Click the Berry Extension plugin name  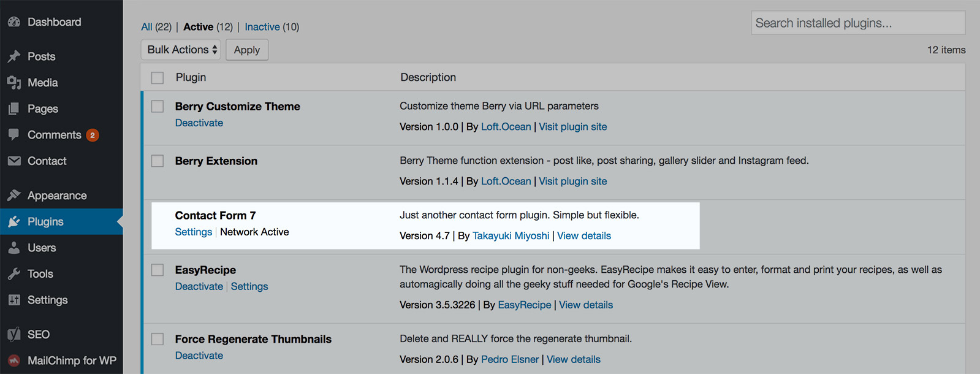(x=216, y=161)
